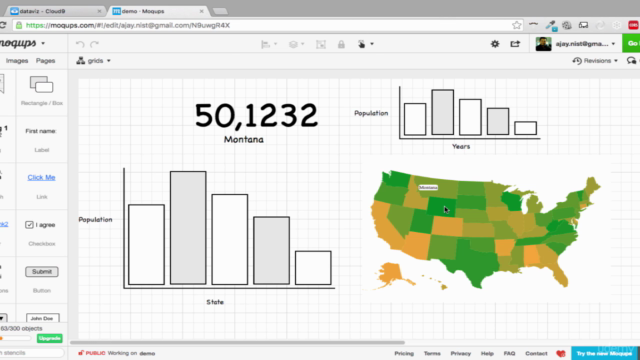Viewport: 640px width, 360px height.
Task: Lock the selected object
Action: (x=341, y=44)
